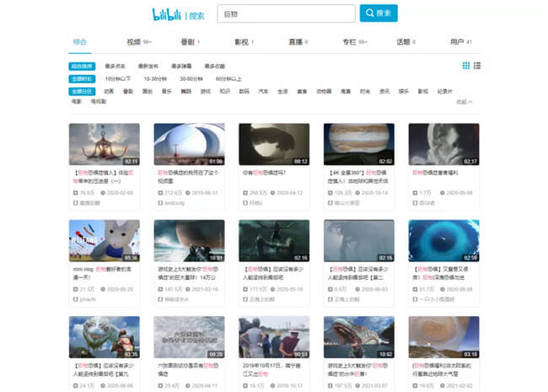Open the foggy giant figure thumbnail 02:19
The image size is (548, 392).
click(x=359, y=241)
